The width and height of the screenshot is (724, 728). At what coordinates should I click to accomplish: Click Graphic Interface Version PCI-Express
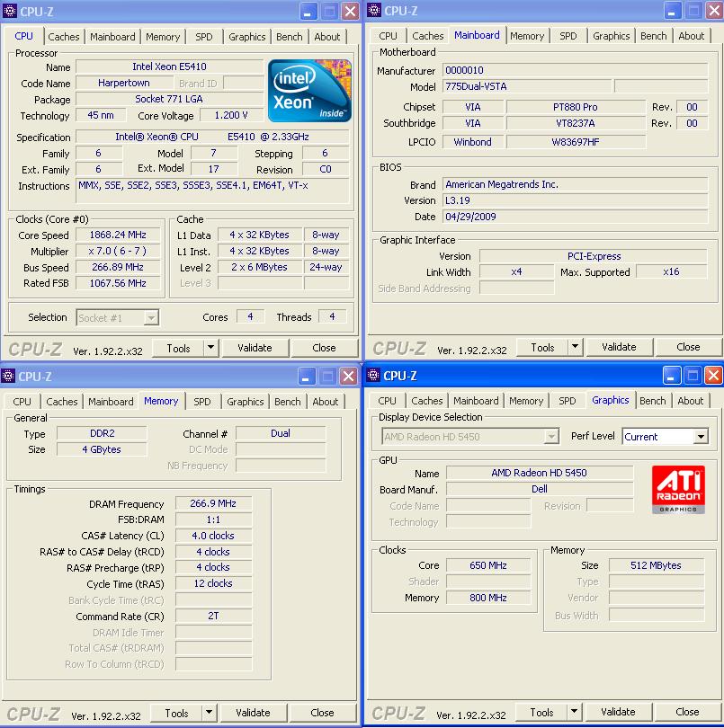[594, 256]
